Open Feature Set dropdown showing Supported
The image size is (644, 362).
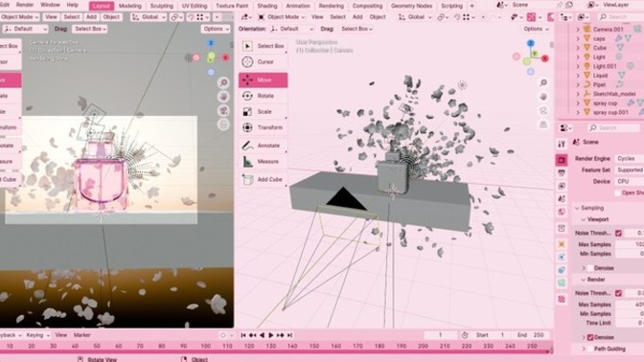pos(630,170)
